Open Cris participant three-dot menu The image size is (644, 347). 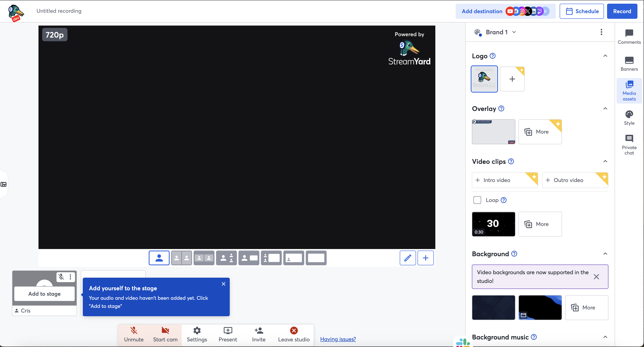pyautogui.click(x=71, y=277)
